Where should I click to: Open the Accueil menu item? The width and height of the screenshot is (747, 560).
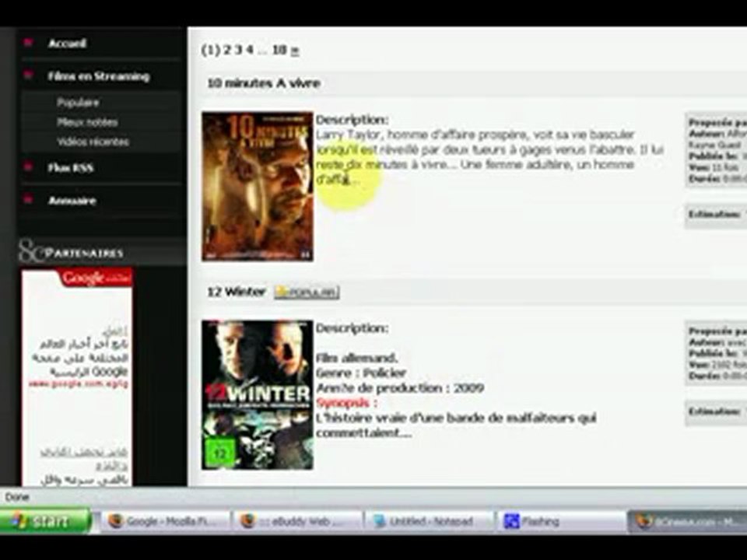pyautogui.click(x=67, y=44)
